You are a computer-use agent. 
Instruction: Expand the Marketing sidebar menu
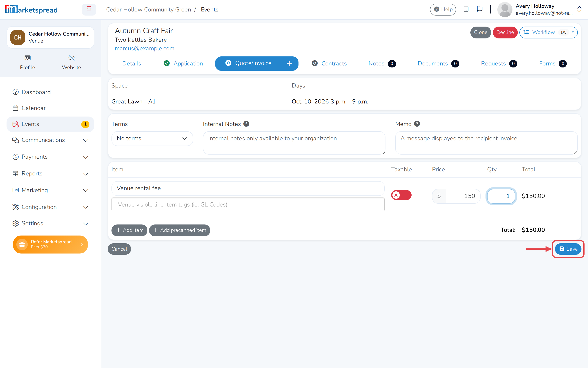point(50,190)
